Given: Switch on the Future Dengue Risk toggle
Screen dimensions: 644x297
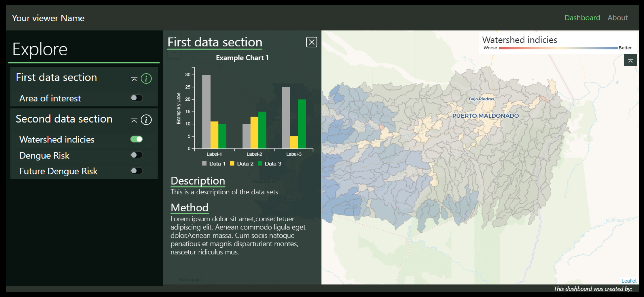Looking at the screenshot, I should [137, 171].
